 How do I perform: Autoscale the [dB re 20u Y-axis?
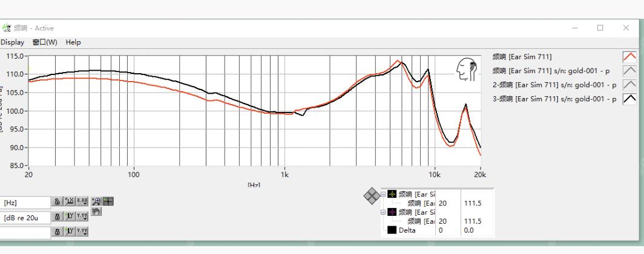click(x=70, y=217)
